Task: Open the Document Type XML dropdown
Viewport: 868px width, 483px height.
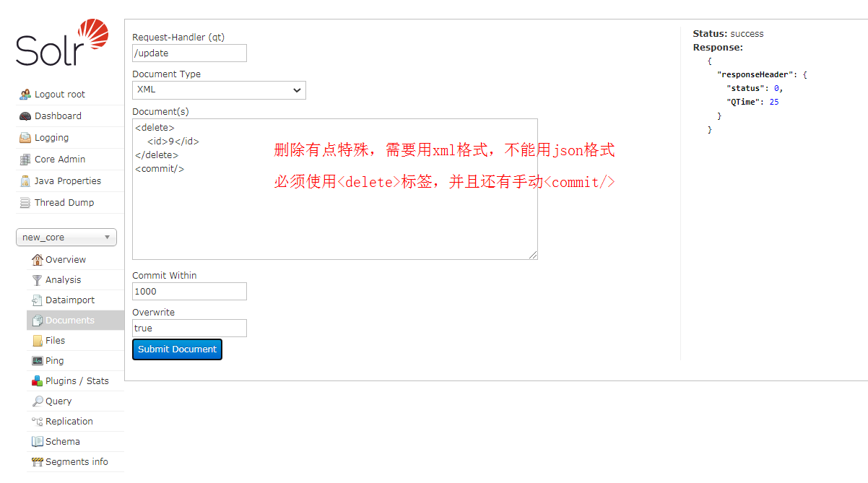Action: (219, 90)
